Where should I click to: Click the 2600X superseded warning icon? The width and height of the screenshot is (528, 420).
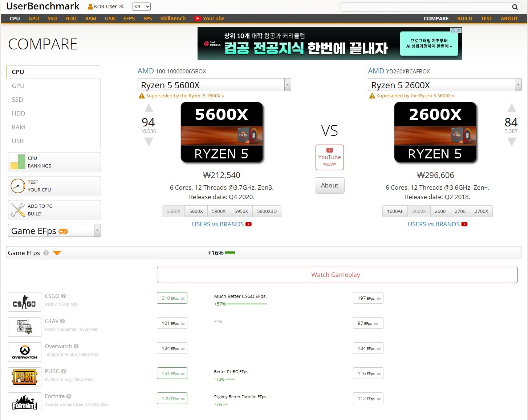pos(372,96)
